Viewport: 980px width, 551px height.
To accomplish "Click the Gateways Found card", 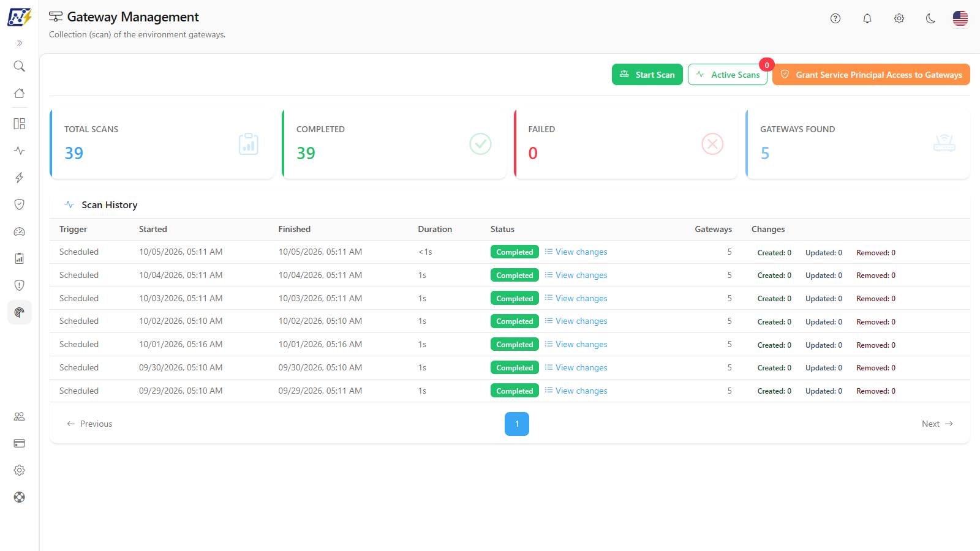I will [858, 144].
